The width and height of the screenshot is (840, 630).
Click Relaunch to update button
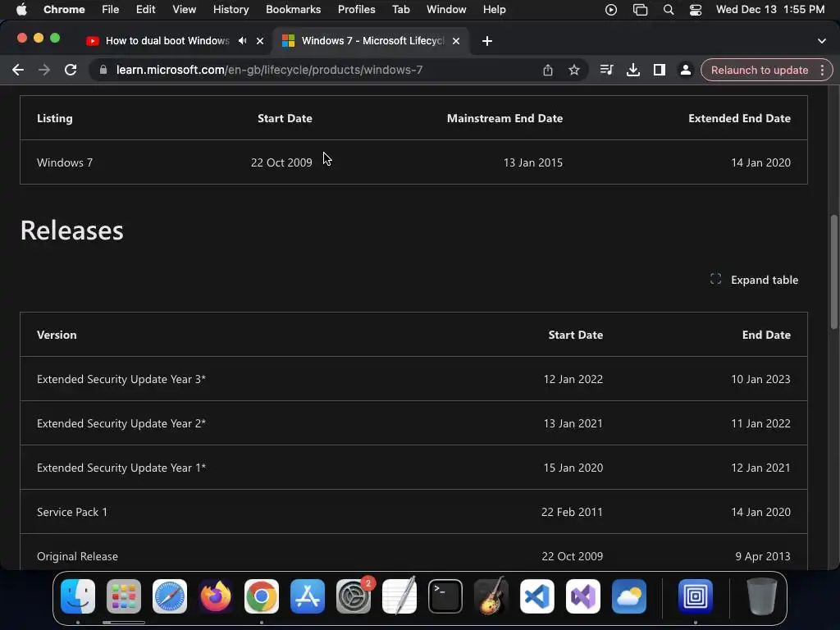pyautogui.click(x=759, y=70)
